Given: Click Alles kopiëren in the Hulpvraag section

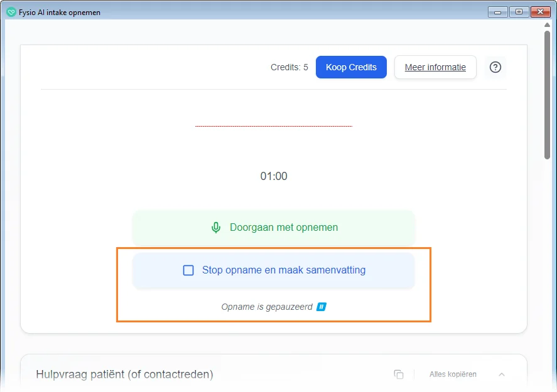Looking at the screenshot, I should click(x=453, y=374).
